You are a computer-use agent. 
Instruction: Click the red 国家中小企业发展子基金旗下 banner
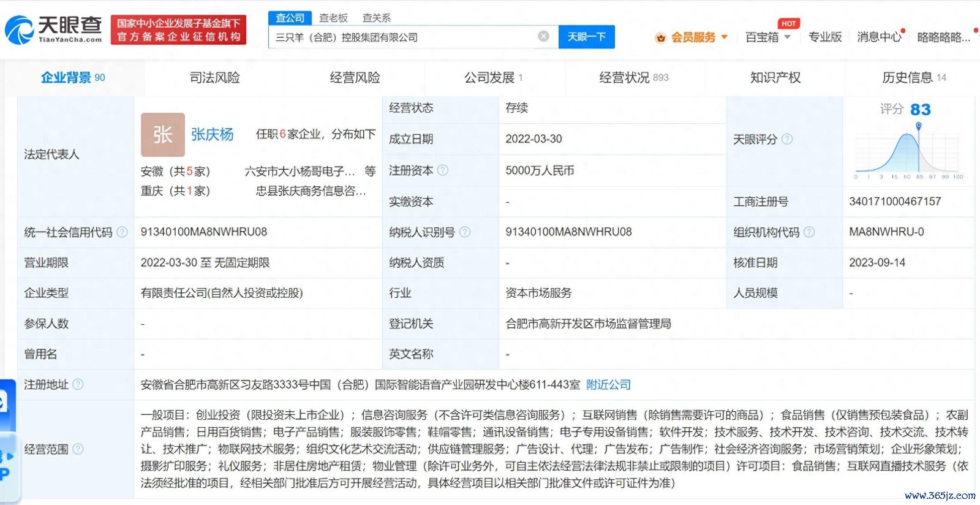coord(179,30)
